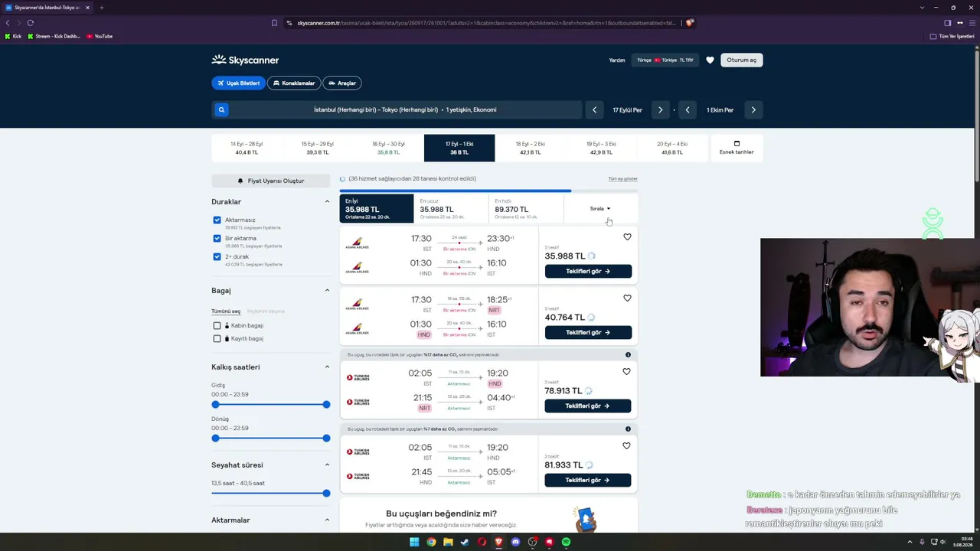
Task: Click right handle of Dönüş time slider
Action: [x=326, y=438]
